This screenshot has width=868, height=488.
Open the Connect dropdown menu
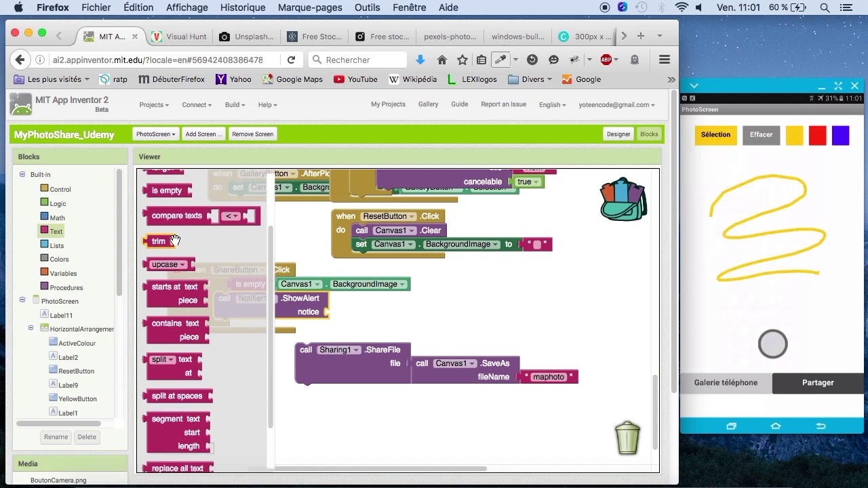(x=197, y=104)
